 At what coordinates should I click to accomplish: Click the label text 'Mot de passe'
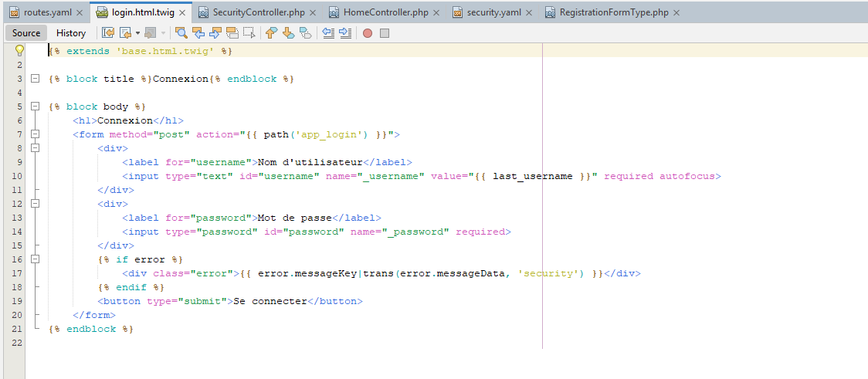tap(294, 218)
